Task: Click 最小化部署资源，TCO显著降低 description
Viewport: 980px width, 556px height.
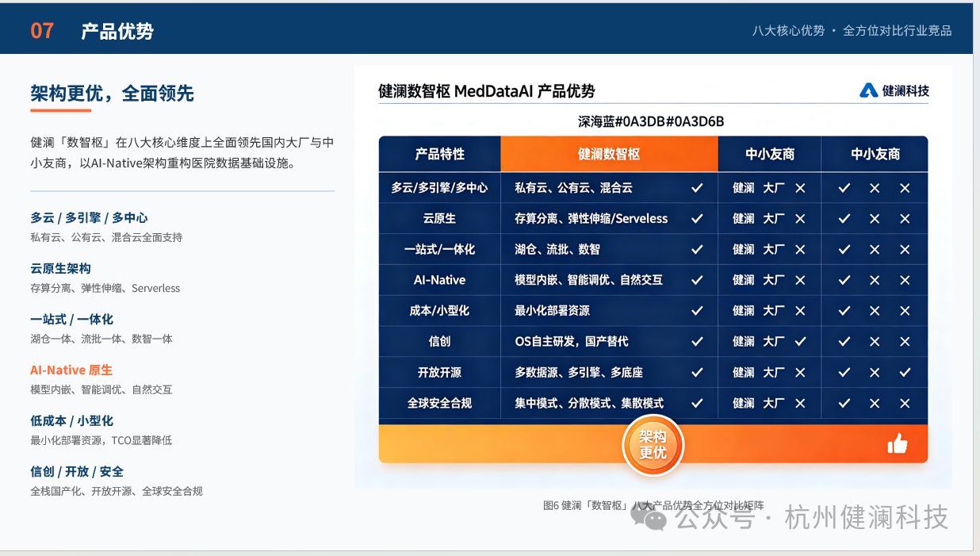Action: 101,440
